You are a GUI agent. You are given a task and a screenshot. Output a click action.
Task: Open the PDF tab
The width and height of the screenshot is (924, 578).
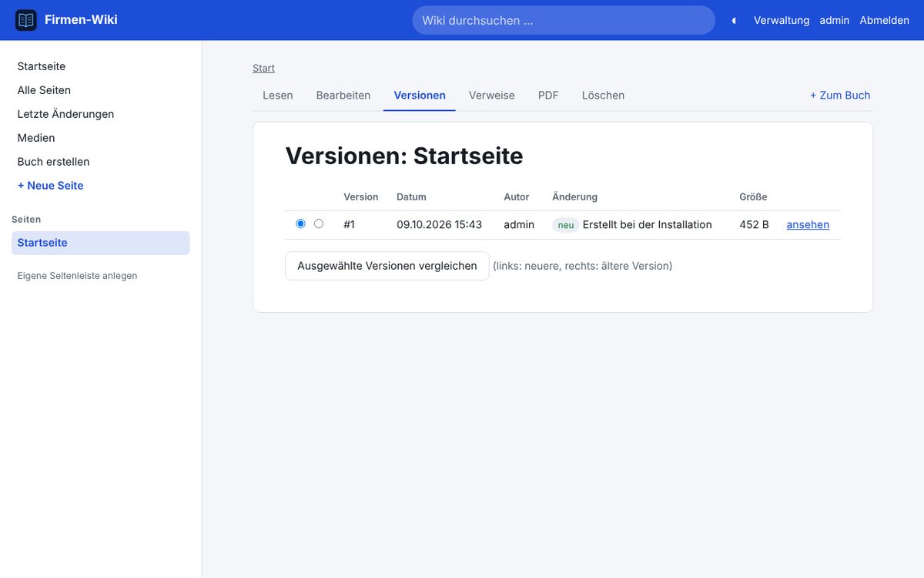tap(548, 96)
